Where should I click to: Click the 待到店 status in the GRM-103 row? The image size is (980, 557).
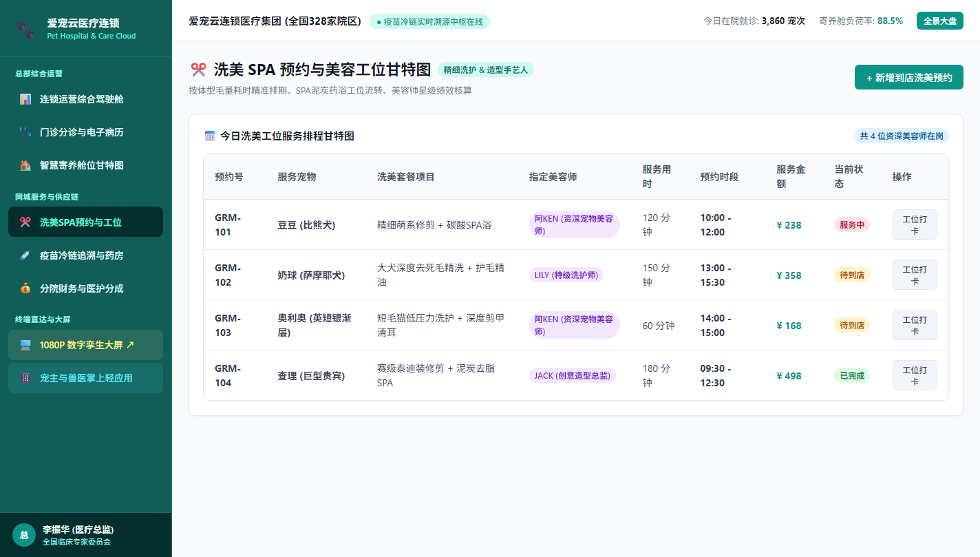pyautogui.click(x=852, y=325)
